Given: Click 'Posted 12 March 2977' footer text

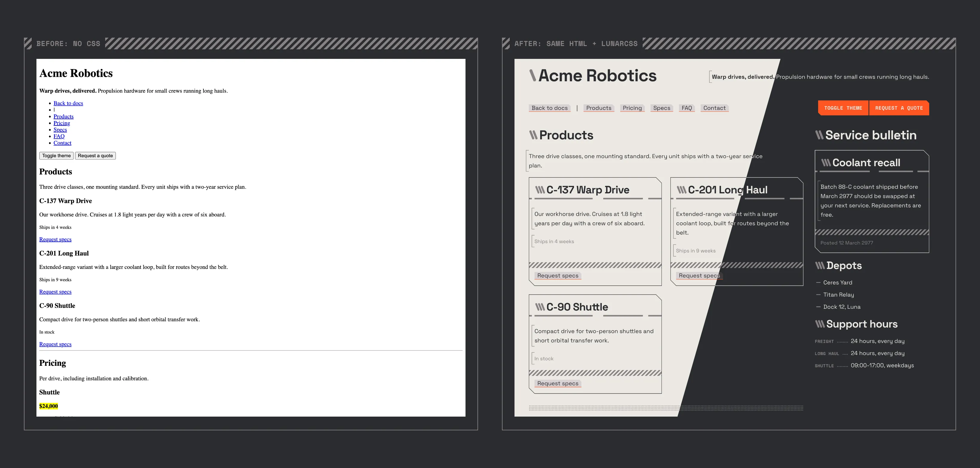Looking at the screenshot, I should (x=847, y=243).
